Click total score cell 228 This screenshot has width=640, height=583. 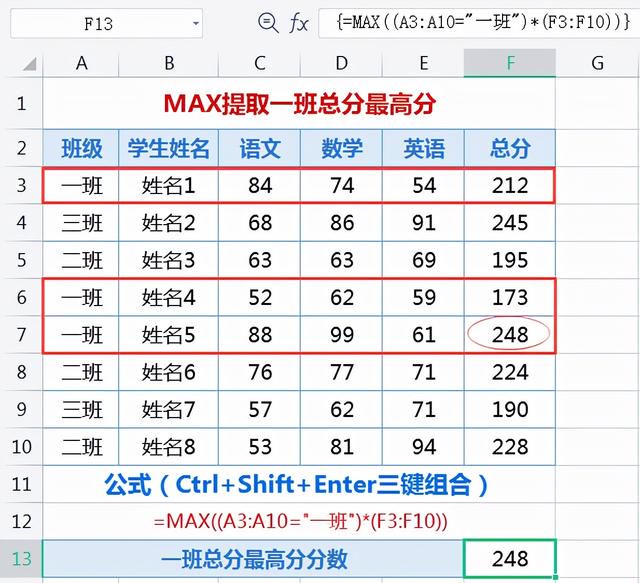pyautogui.click(x=510, y=447)
